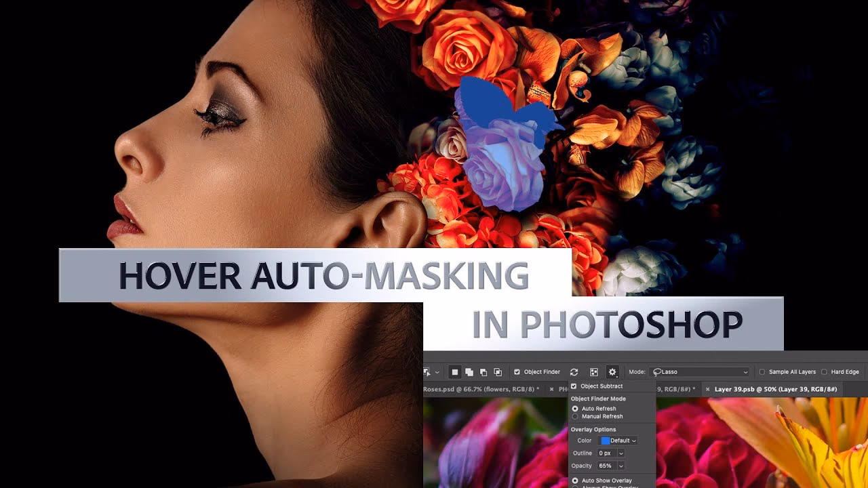Screen dimensions: 868x488
Task: Check the Hard Edge option
Action: [824, 371]
